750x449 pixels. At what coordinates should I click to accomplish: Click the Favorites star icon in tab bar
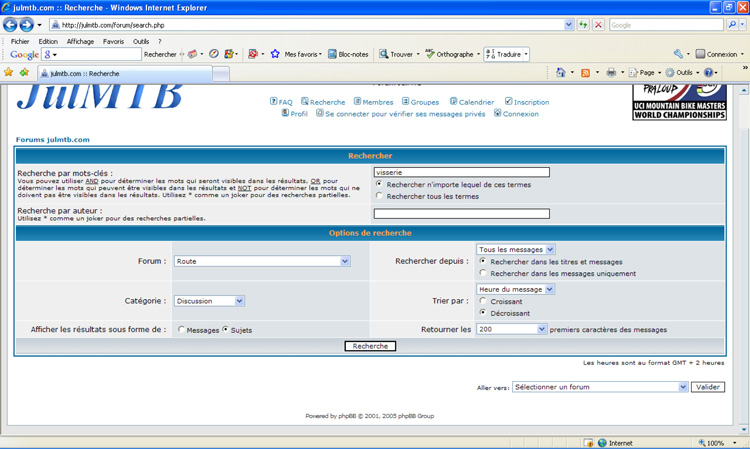point(9,73)
